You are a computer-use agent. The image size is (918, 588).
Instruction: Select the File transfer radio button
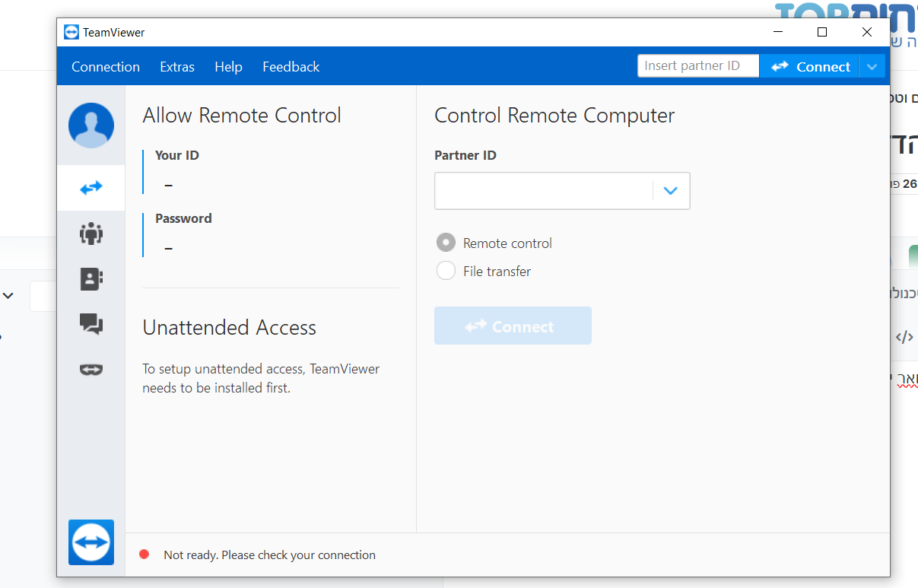tap(446, 271)
